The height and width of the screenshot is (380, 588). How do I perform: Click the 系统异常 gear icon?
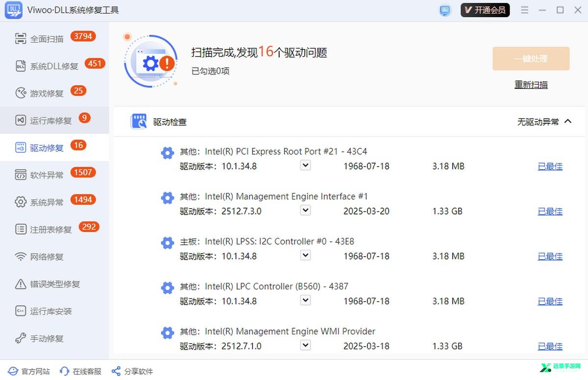(x=21, y=202)
